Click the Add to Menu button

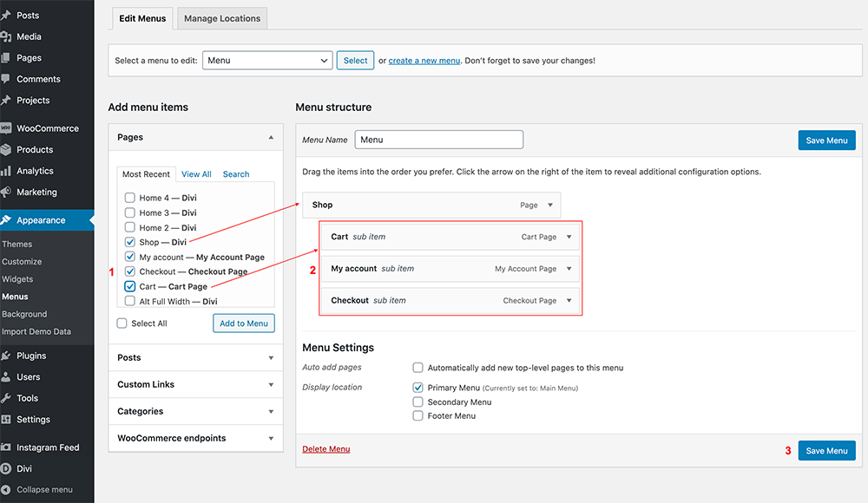click(244, 323)
